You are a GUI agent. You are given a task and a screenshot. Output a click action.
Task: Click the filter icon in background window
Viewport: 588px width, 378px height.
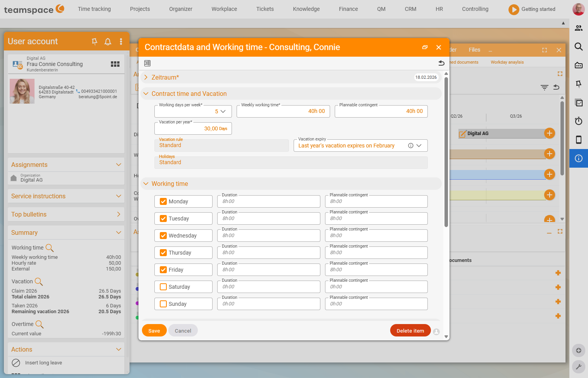tap(545, 87)
